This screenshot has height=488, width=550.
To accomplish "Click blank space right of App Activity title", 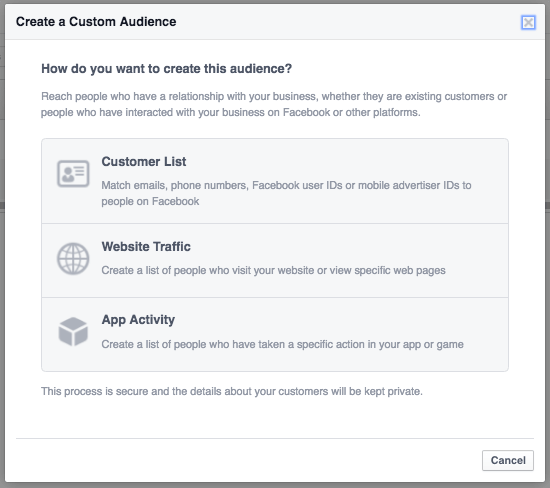I will click(x=337, y=320).
